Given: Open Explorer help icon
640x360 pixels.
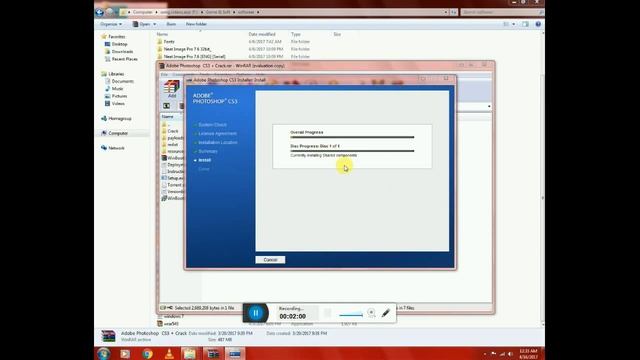Looking at the screenshot, I should [x=538, y=24].
